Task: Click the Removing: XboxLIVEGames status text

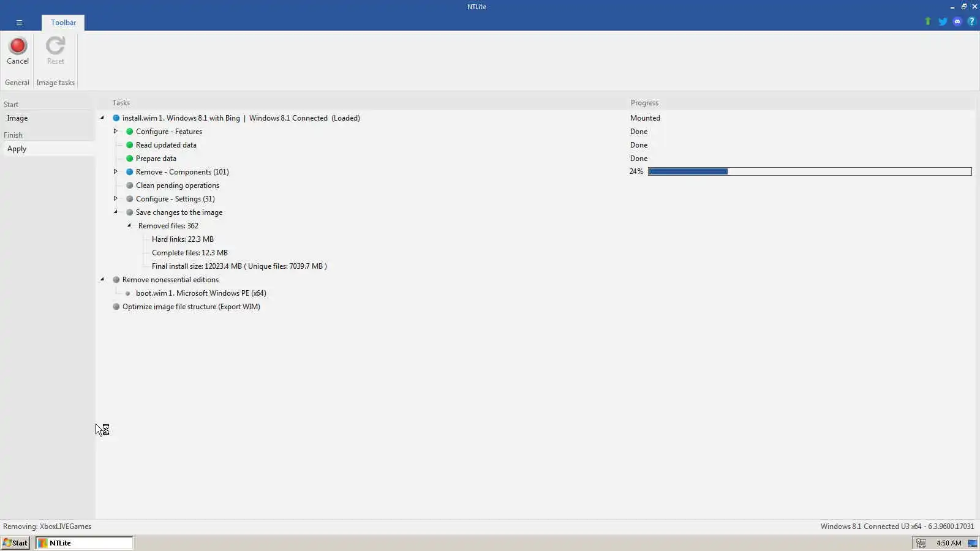Action: 47,527
